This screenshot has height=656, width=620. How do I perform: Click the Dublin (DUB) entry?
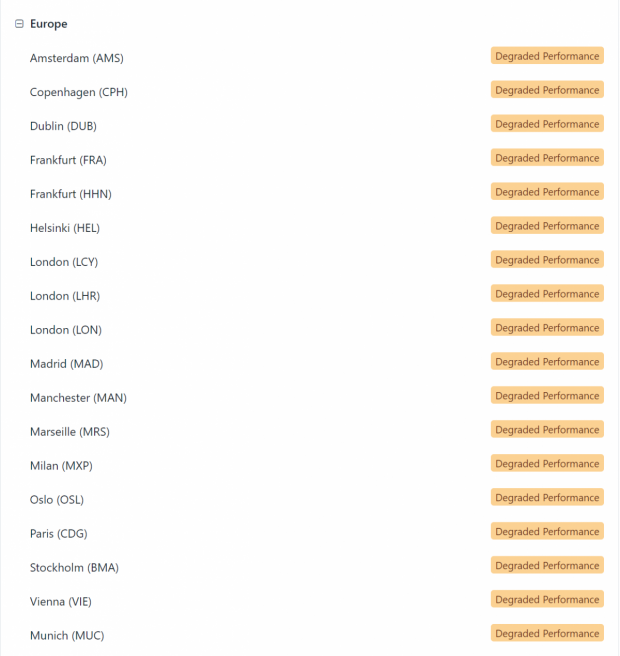pyautogui.click(x=63, y=126)
